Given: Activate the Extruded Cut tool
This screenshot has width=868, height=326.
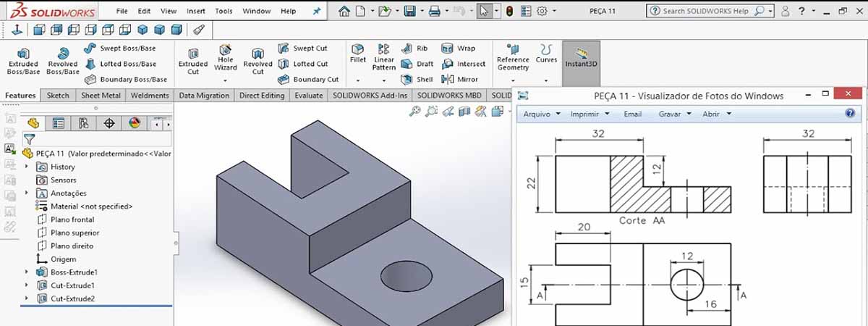Looking at the screenshot, I should pos(193,62).
